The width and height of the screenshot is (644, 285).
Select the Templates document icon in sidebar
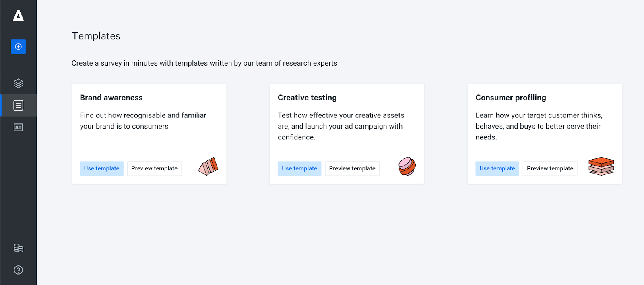(x=18, y=105)
